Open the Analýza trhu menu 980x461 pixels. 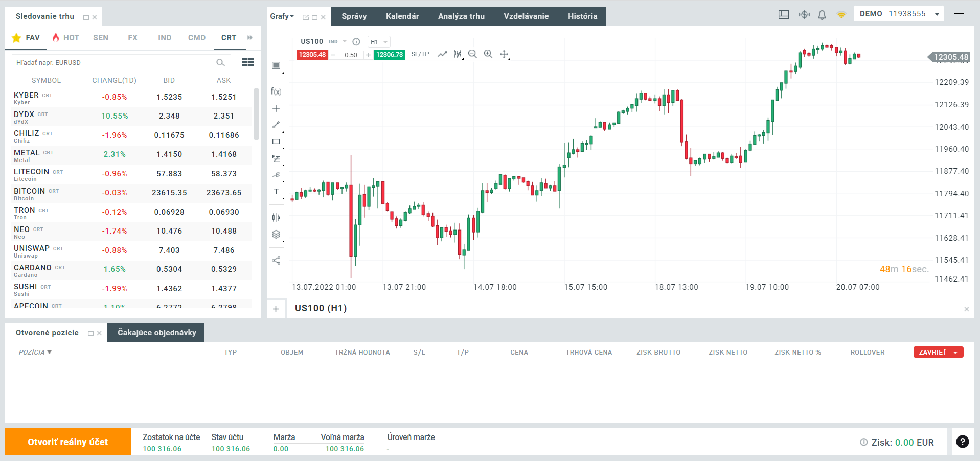click(x=461, y=16)
